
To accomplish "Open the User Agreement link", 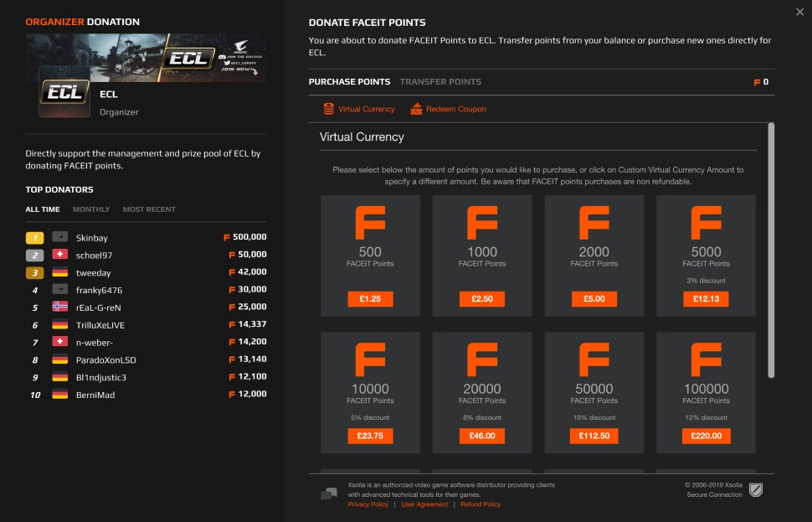I will [424, 504].
